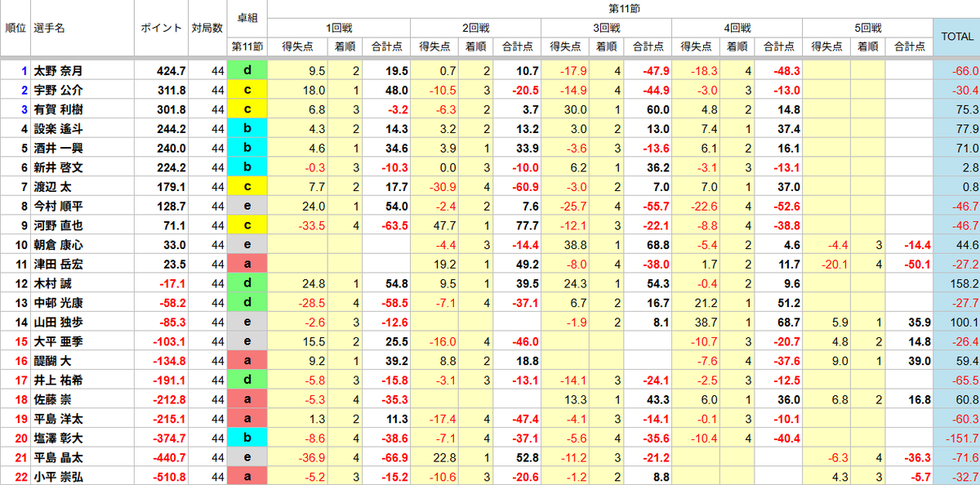Image resolution: width=980 pixels, height=485 pixels.
Task: Select player name 河野 直也
Action: 58,226
